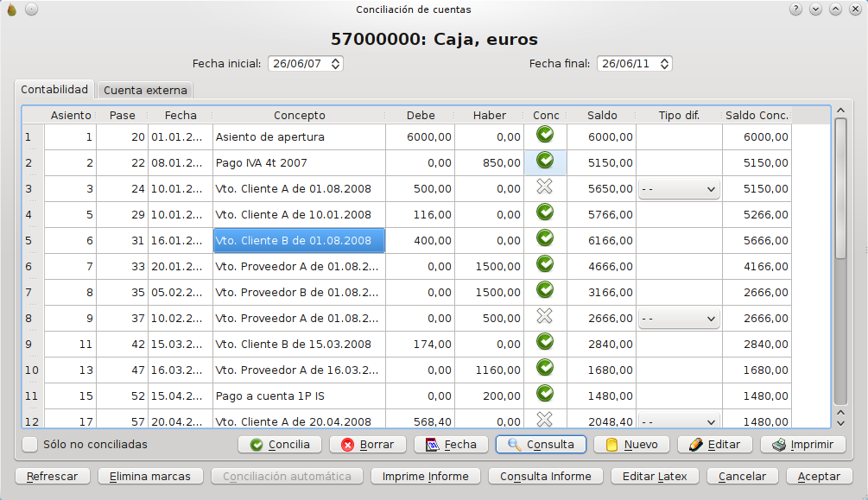Switch to the Cuenta externa tab
The width and height of the screenshot is (868, 500).
pos(145,90)
